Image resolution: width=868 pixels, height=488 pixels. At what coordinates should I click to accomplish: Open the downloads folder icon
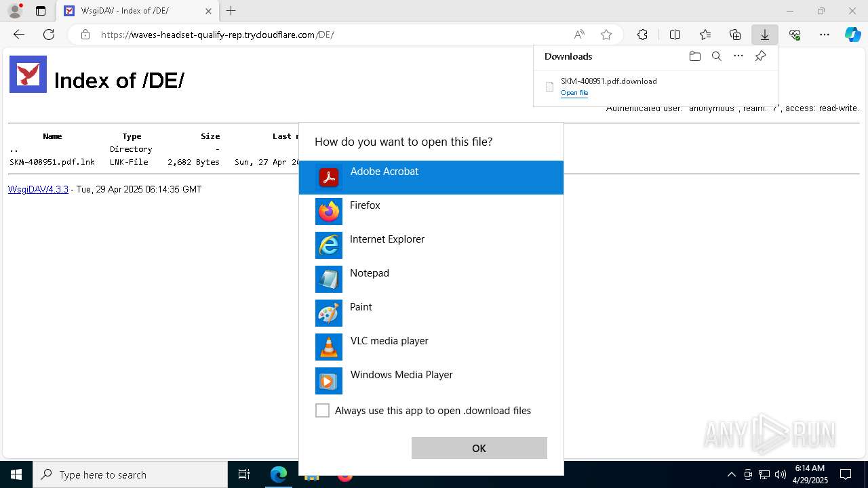(694, 56)
